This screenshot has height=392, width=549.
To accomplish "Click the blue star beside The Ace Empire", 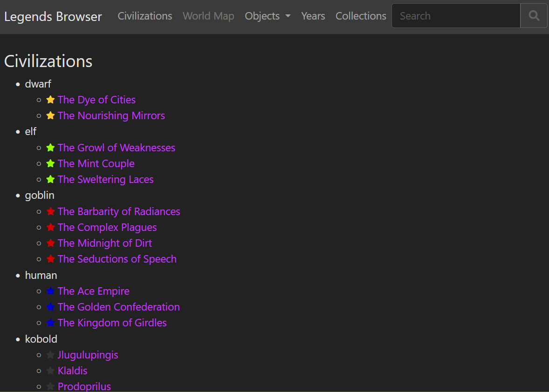I will tap(51, 291).
